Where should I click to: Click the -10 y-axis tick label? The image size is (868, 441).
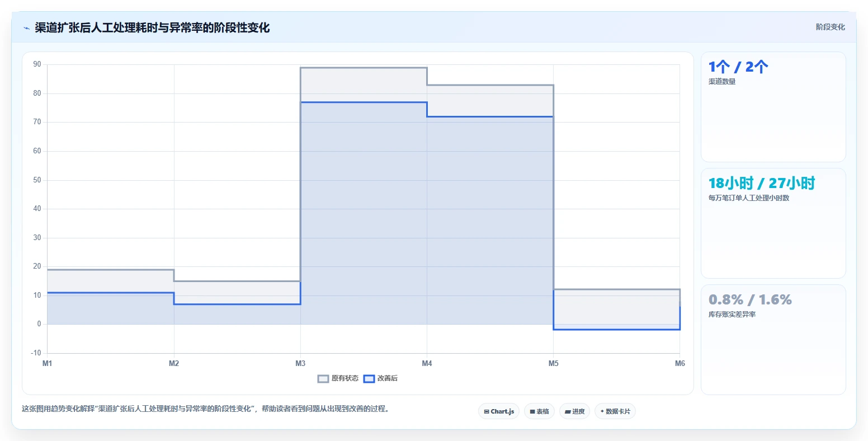(x=36, y=353)
